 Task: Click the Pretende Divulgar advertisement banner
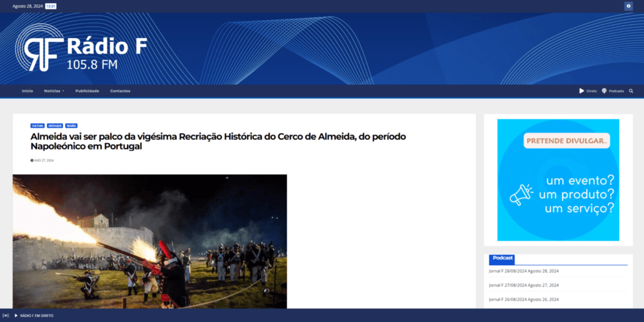point(558,179)
